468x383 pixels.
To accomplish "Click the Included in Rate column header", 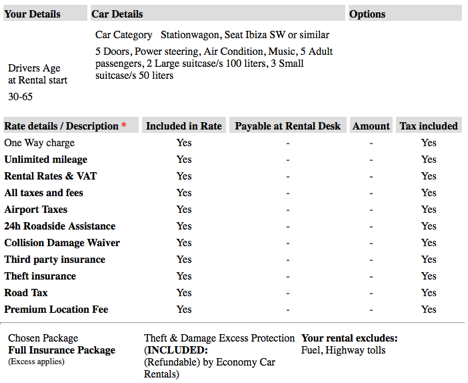I will 184,126.
